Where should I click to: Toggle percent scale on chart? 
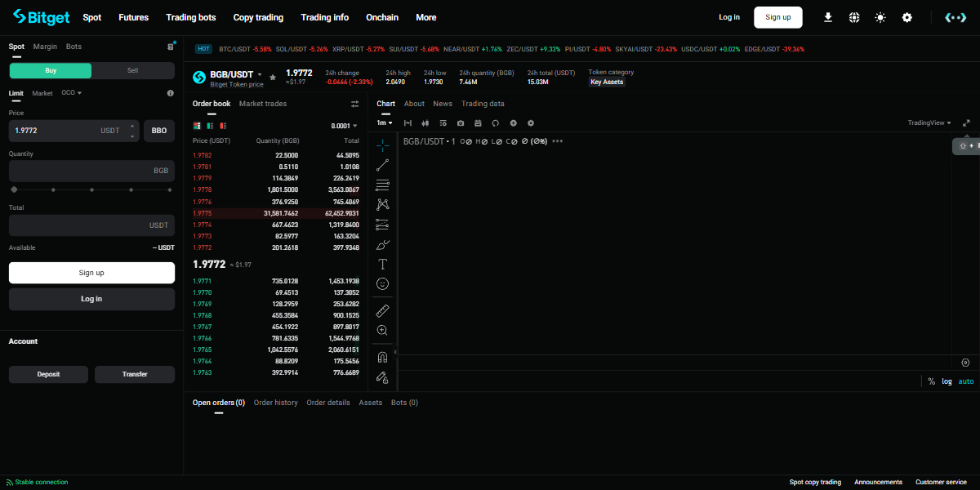(932, 381)
